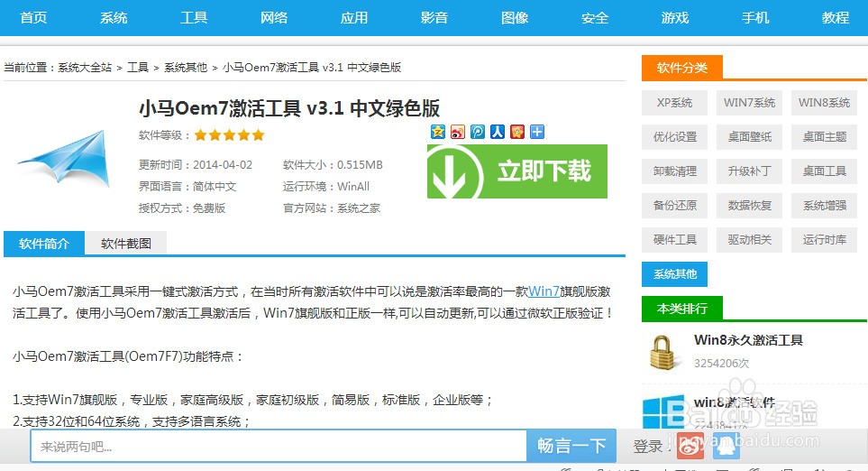The height and width of the screenshot is (471, 868).
Task: Log in with the QQ penguin icon
Action: coord(726,446)
